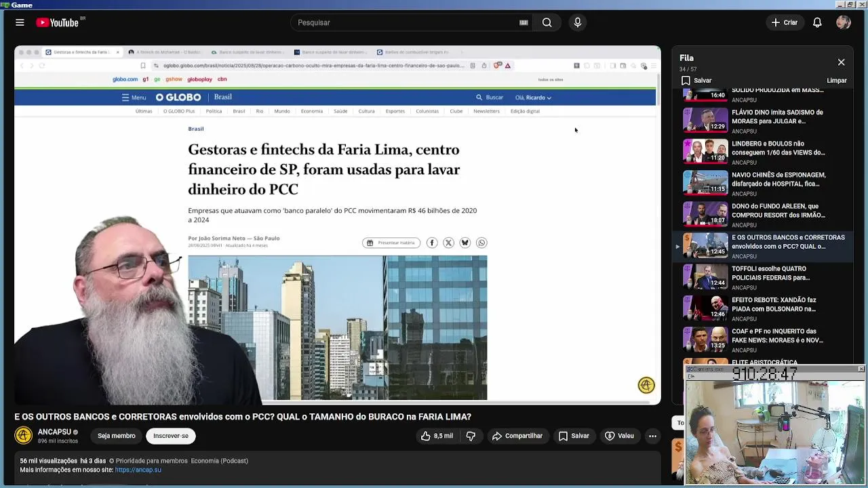Click the Brasil section label above headline
This screenshot has height=488, width=868.
pos(196,129)
